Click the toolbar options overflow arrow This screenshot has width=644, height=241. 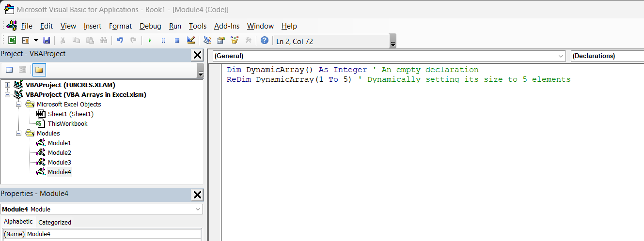(393, 41)
